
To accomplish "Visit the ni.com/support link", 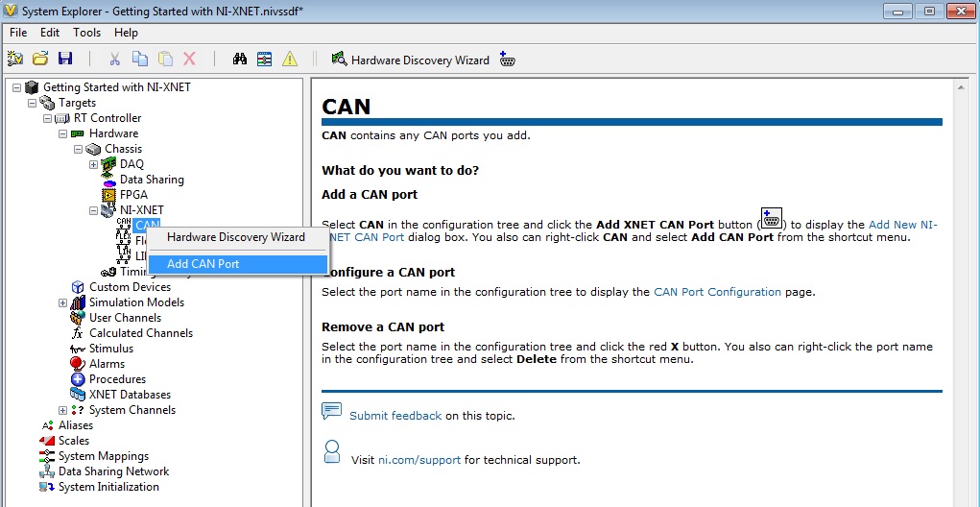I will coord(419,460).
